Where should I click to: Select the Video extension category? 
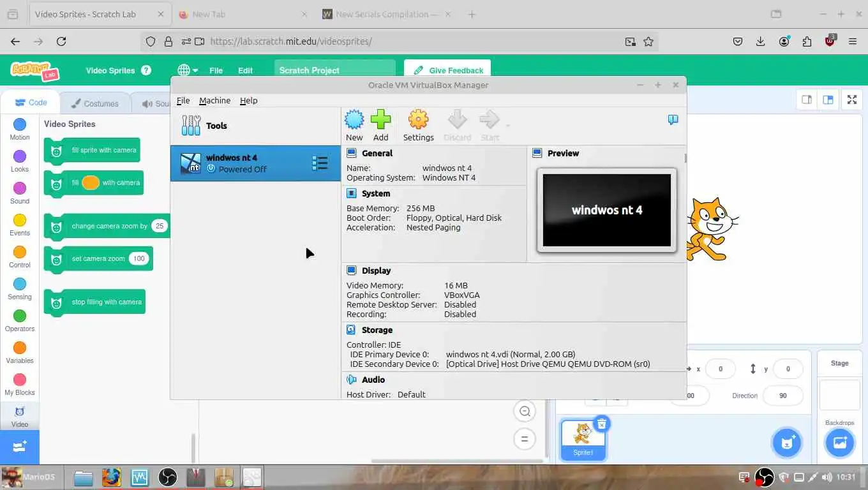pos(20,416)
